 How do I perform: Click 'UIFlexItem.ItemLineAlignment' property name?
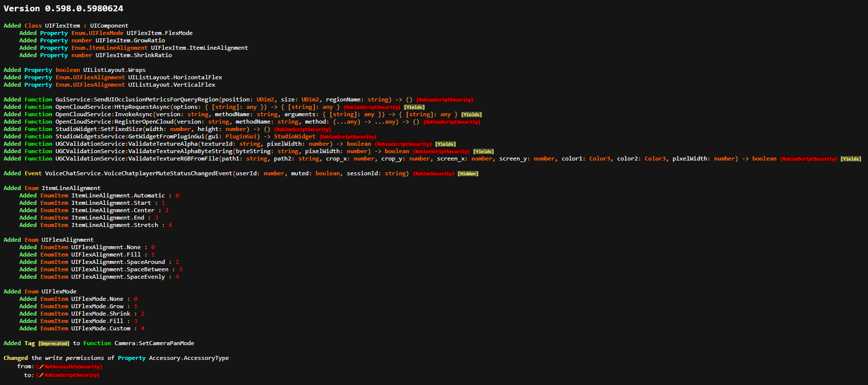199,48
